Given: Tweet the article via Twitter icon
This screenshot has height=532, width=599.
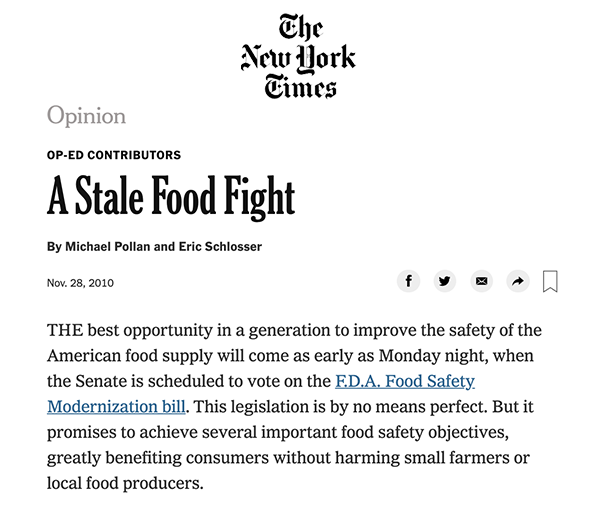Looking at the screenshot, I should pyautogui.click(x=445, y=281).
